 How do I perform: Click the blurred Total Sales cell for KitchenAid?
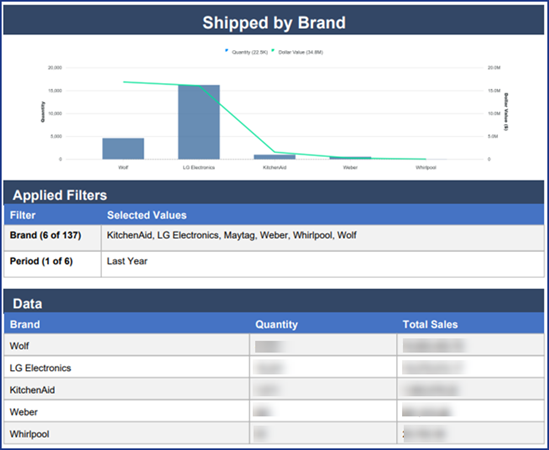471,389
